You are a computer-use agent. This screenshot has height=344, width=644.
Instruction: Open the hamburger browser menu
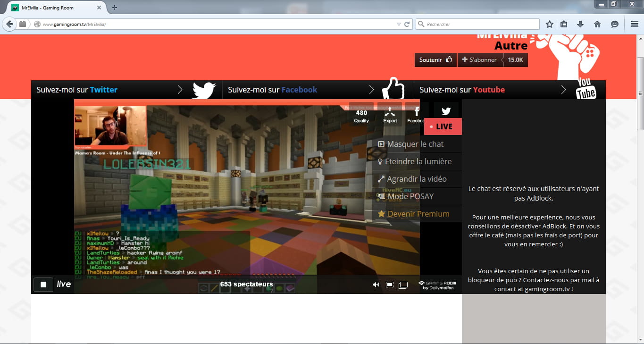[635, 24]
